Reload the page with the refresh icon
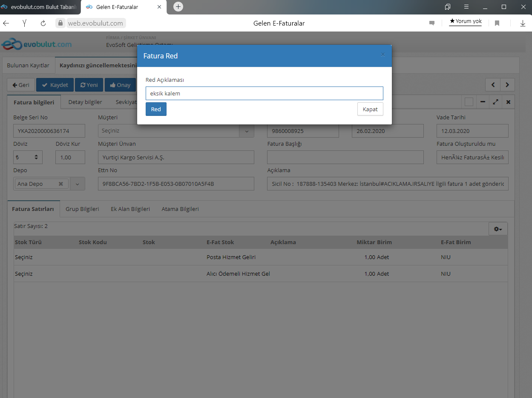 pyautogui.click(x=43, y=23)
